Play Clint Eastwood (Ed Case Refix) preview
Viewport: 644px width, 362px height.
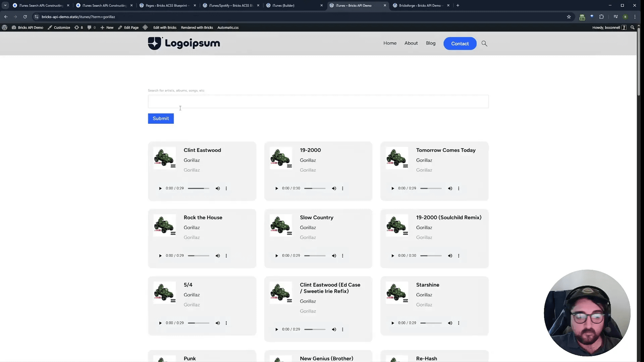(277, 329)
